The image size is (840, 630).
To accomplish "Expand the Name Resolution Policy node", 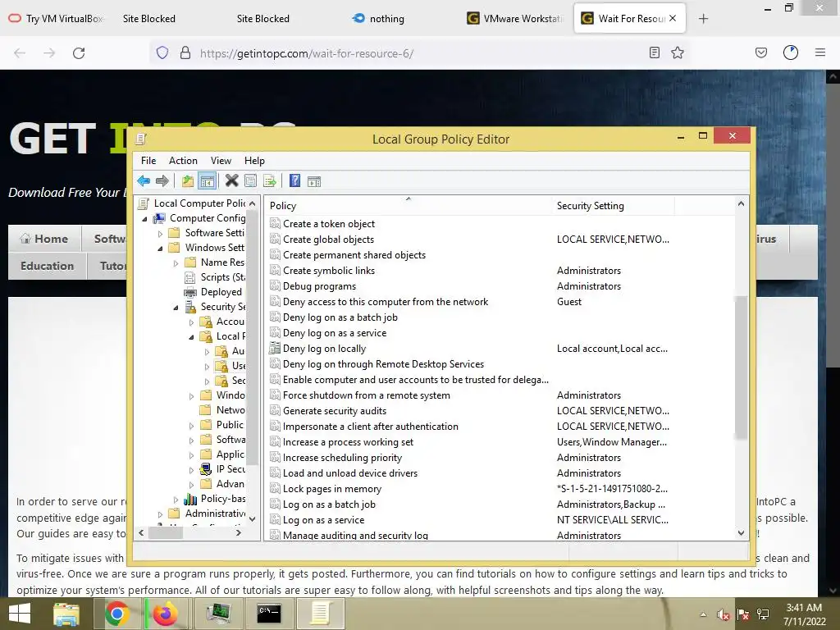I will 176,263.
